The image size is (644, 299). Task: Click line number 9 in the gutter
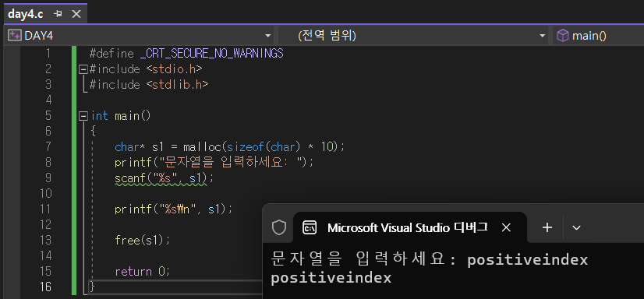tap(48, 178)
